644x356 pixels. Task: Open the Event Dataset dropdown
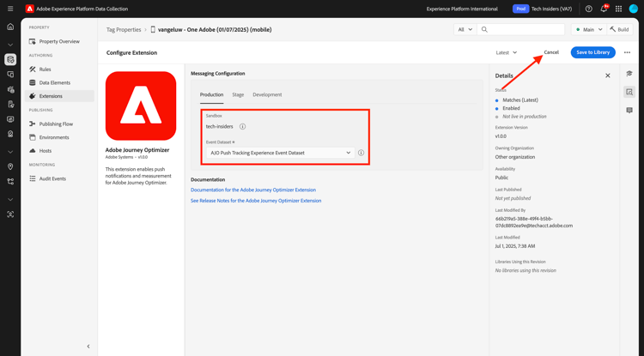(280, 153)
